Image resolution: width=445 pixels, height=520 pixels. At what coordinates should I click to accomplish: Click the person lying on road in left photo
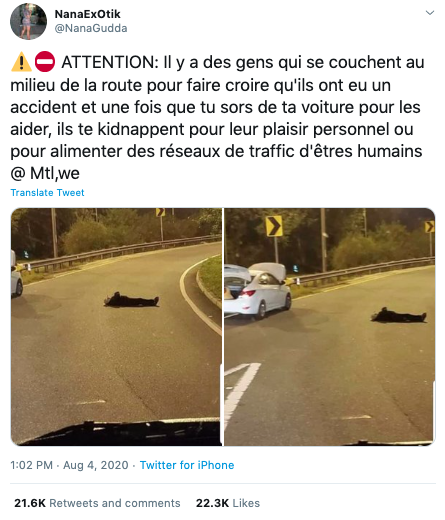tap(131, 300)
